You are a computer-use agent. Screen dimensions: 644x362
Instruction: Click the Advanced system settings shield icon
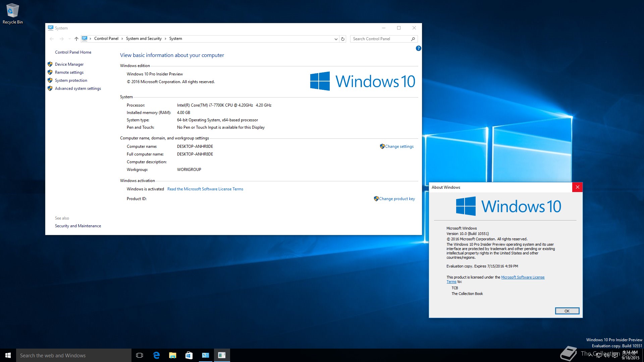pyautogui.click(x=50, y=88)
